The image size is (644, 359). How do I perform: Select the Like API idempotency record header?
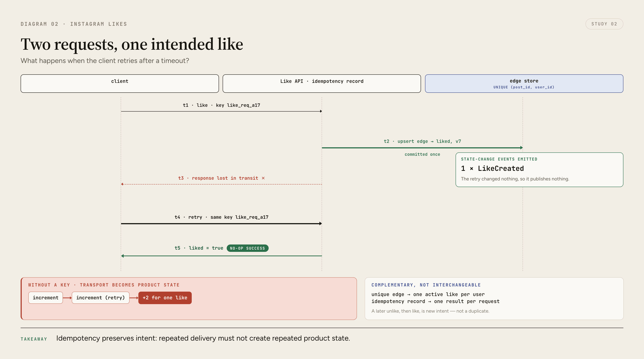click(322, 84)
